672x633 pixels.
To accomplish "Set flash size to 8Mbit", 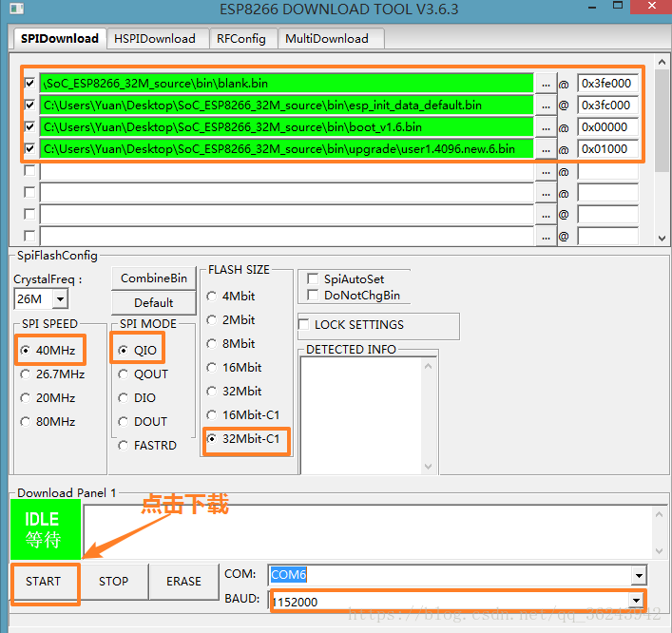I will (211, 344).
